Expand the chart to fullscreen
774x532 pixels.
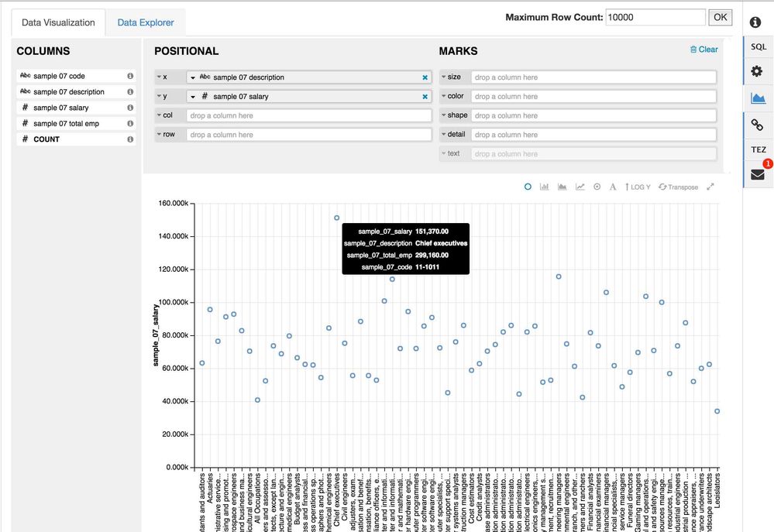click(710, 187)
